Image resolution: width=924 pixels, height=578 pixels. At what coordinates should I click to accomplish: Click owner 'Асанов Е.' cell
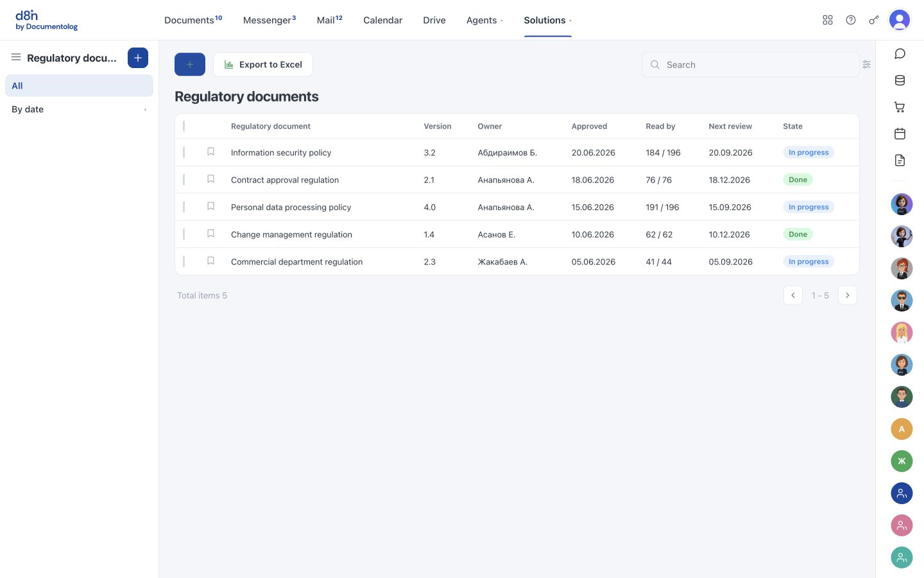click(x=496, y=234)
